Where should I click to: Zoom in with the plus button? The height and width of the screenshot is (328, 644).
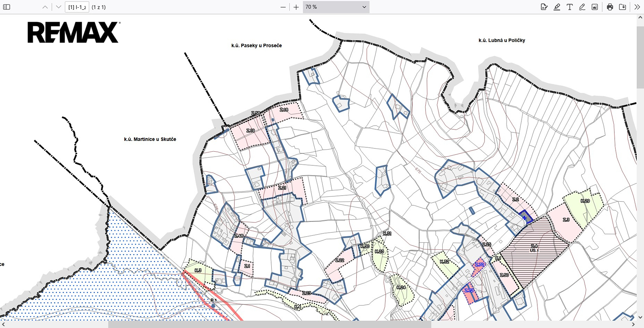click(x=296, y=7)
